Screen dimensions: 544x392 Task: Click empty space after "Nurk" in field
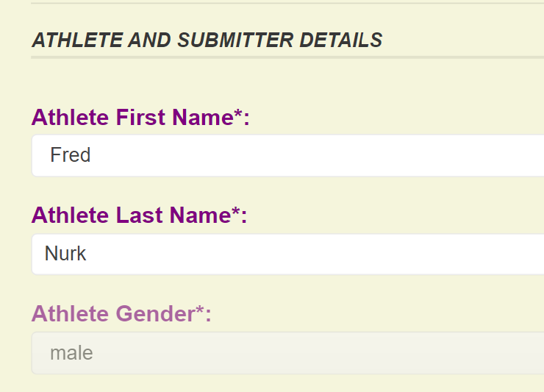pos(331,254)
